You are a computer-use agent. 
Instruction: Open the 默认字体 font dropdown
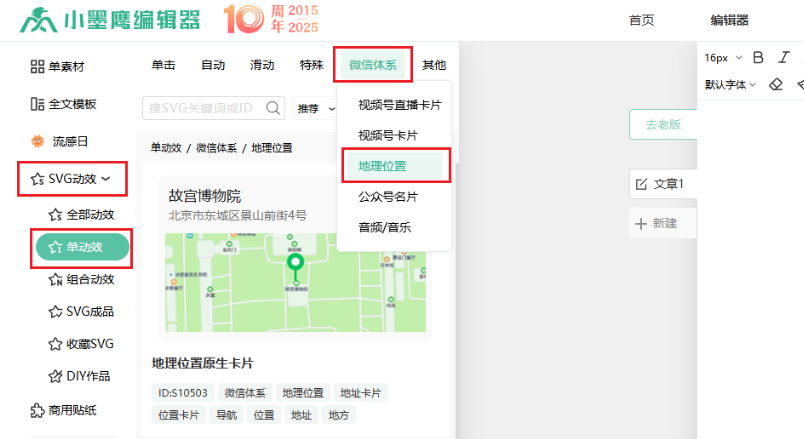[x=730, y=85]
